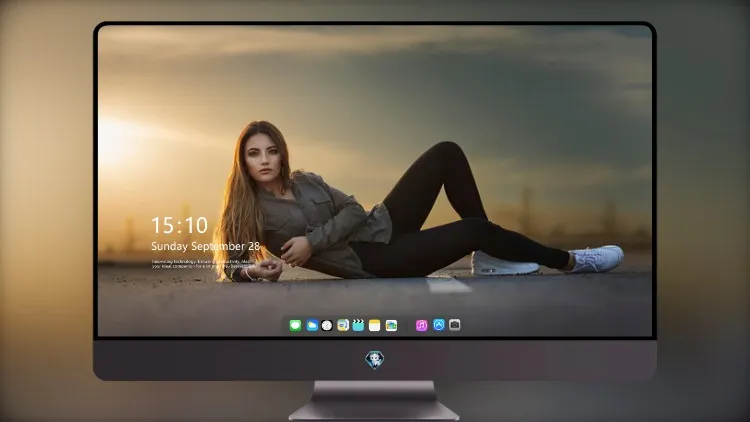Screen dimensions: 750x422
Task: Open the blue App Store icon
Action: [x=439, y=325]
